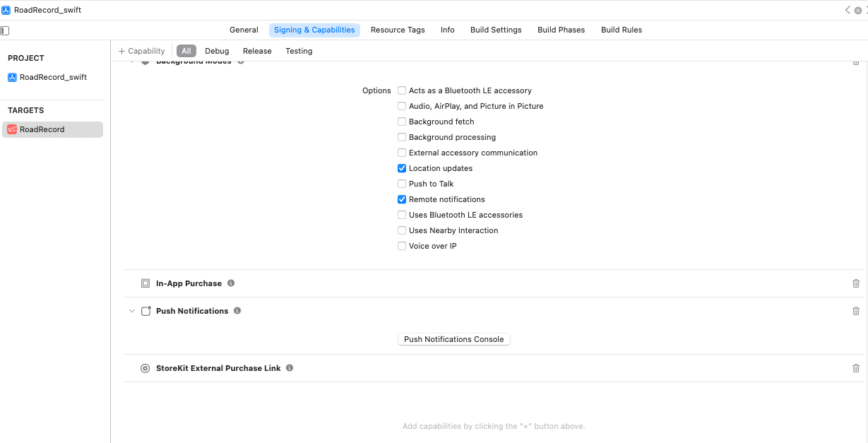Remove StoreKit External Purchase Link with trash icon

(x=856, y=368)
